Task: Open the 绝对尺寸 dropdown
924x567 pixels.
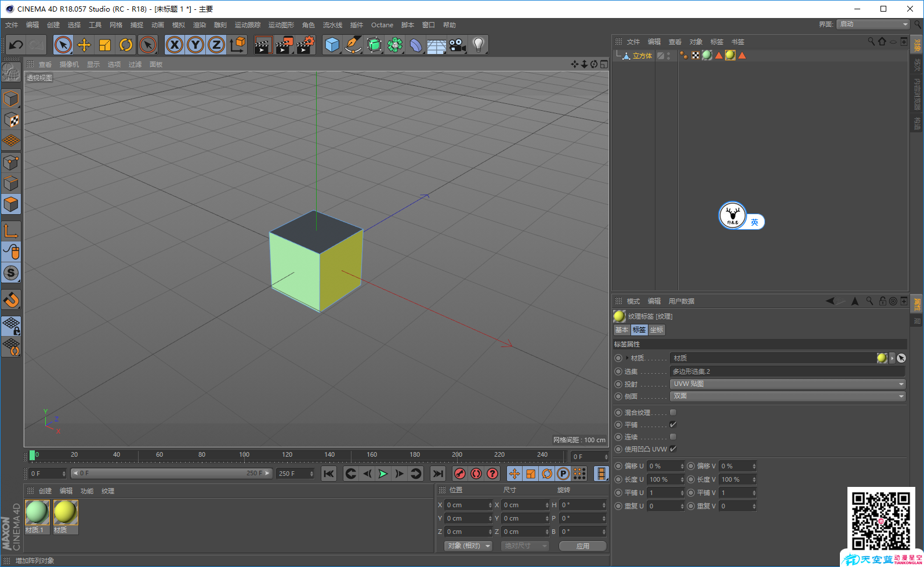Action: 524,546
